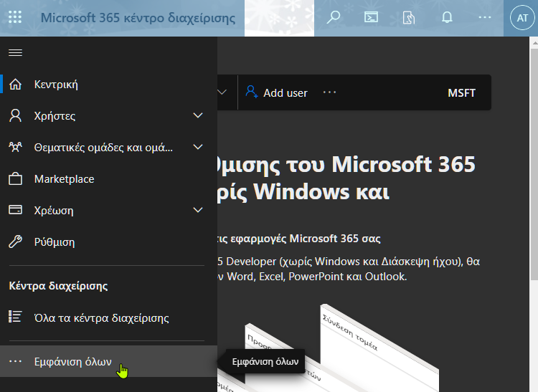Click the Add user button label
This screenshot has width=538, height=392.
(x=285, y=93)
